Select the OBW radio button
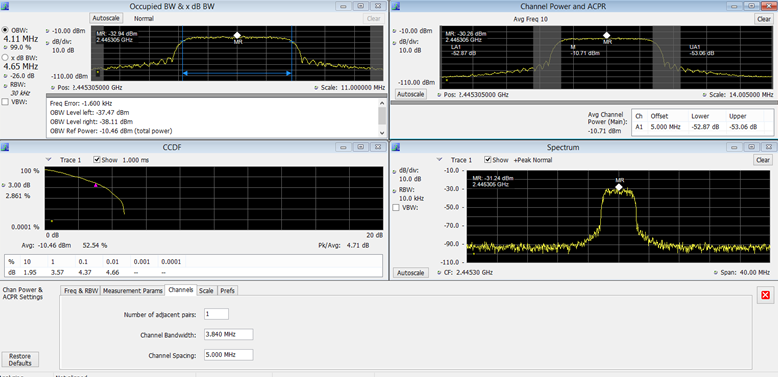Screen dimensions: 778x377 tap(5, 30)
